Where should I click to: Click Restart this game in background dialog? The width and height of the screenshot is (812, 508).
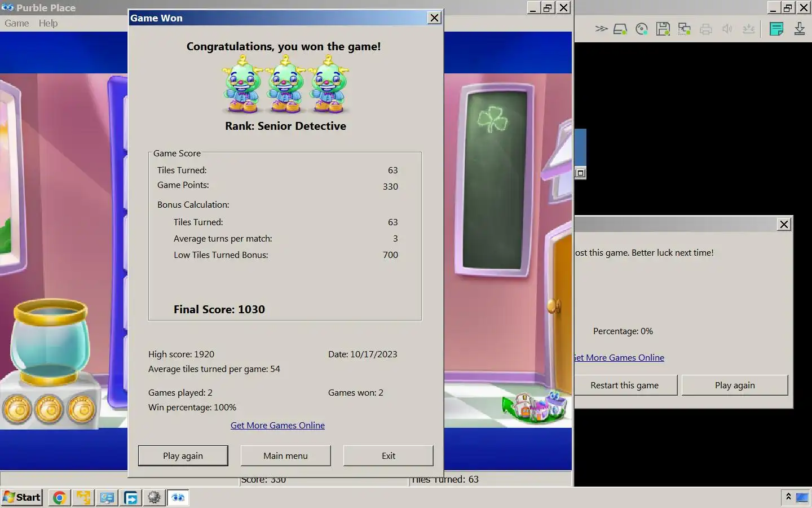[625, 385]
